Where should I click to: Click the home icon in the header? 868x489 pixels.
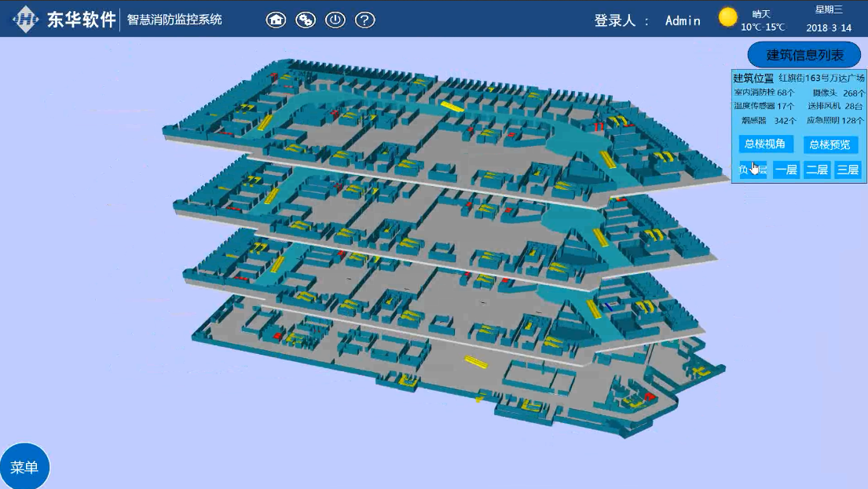(276, 20)
